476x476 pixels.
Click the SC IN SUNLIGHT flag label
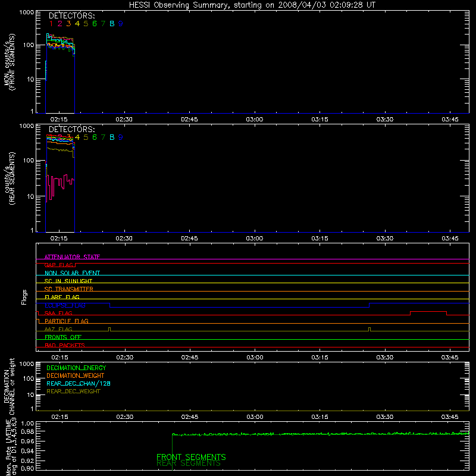click(68, 281)
